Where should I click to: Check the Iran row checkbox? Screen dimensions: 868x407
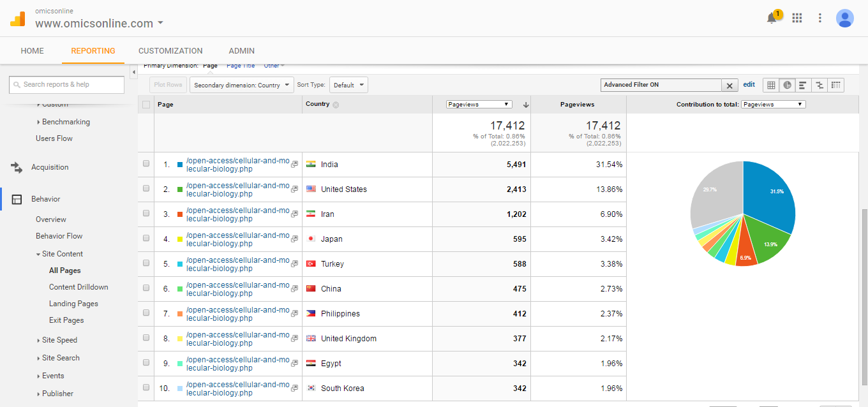(x=146, y=214)
